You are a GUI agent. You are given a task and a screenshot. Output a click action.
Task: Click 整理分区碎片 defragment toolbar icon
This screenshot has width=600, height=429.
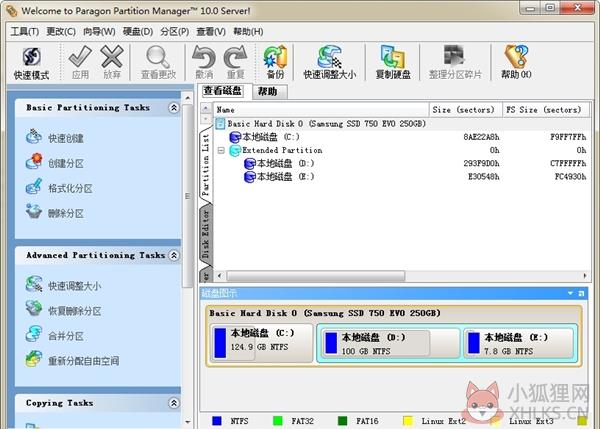pos(455,62)
